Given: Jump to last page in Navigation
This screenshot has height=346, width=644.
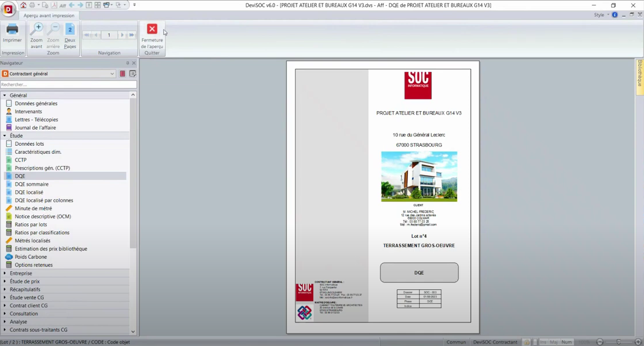Looking at the screenshot, I should coord(132,35).
